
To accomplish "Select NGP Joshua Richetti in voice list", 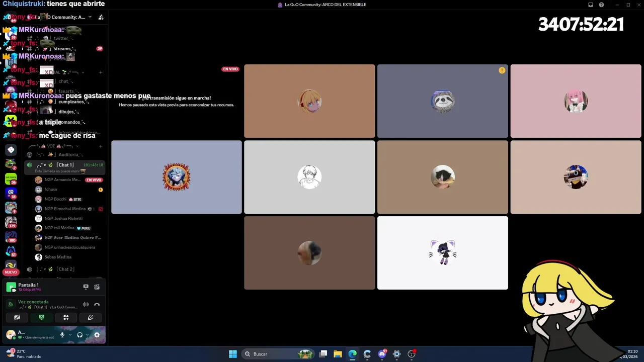I will tap(68, 218).
